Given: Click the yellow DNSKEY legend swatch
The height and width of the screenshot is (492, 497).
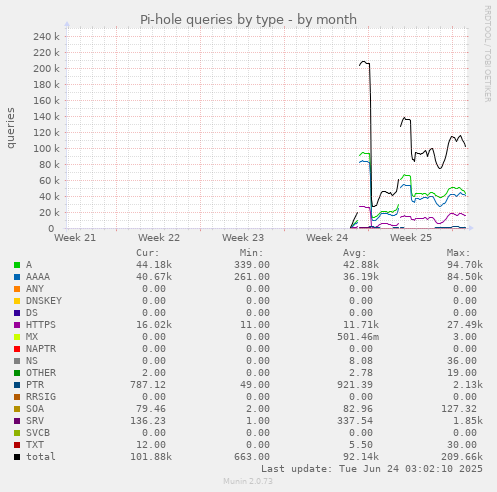Looking at the screenshot, I should pos(17,301).
